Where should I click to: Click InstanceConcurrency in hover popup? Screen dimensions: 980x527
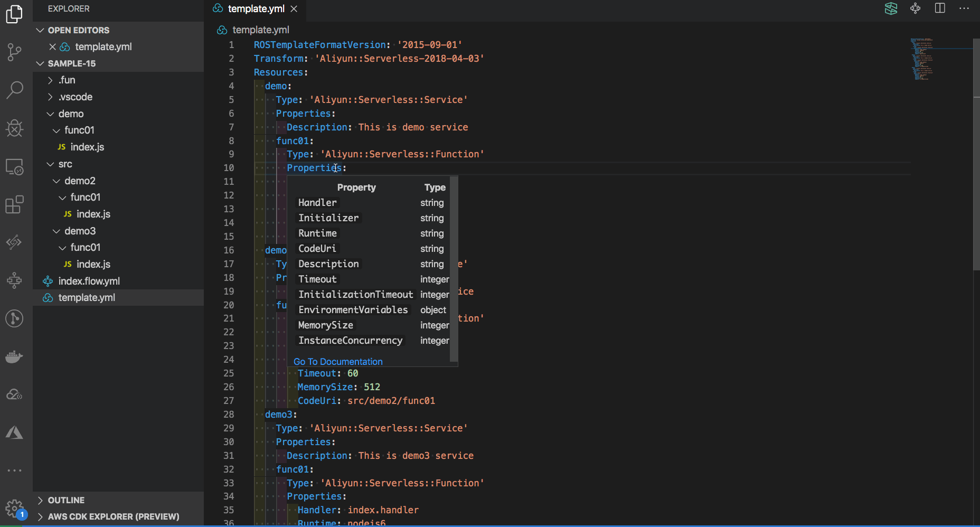(350, 341)
